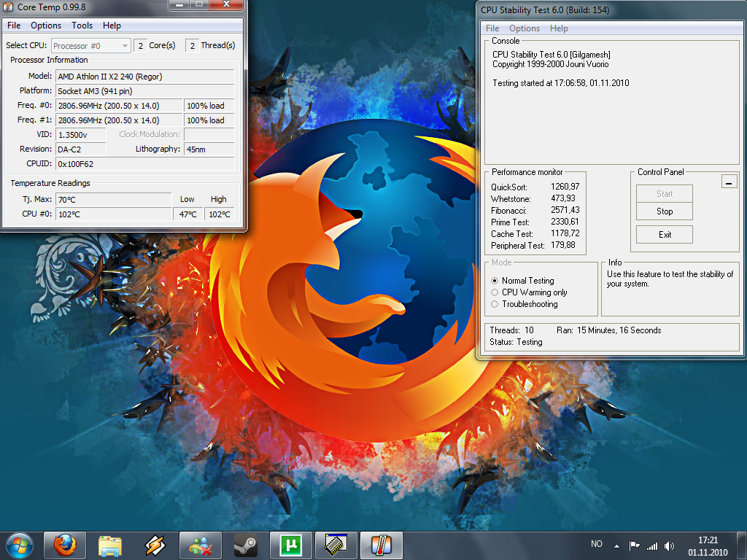
Task: Click the CPU #0 temperature 102°C reading
Action: pos(113,214)
